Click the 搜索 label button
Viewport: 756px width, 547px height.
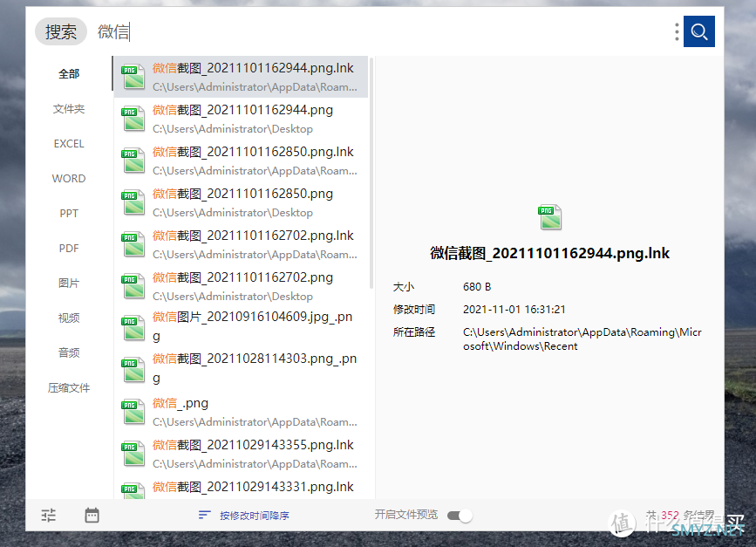point(61,31)
